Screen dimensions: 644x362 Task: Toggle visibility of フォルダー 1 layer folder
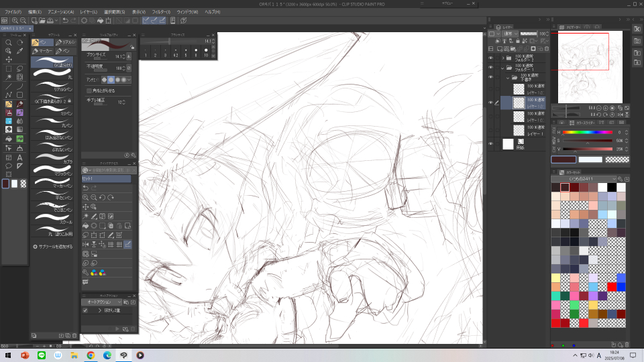[x=490, y=67]
